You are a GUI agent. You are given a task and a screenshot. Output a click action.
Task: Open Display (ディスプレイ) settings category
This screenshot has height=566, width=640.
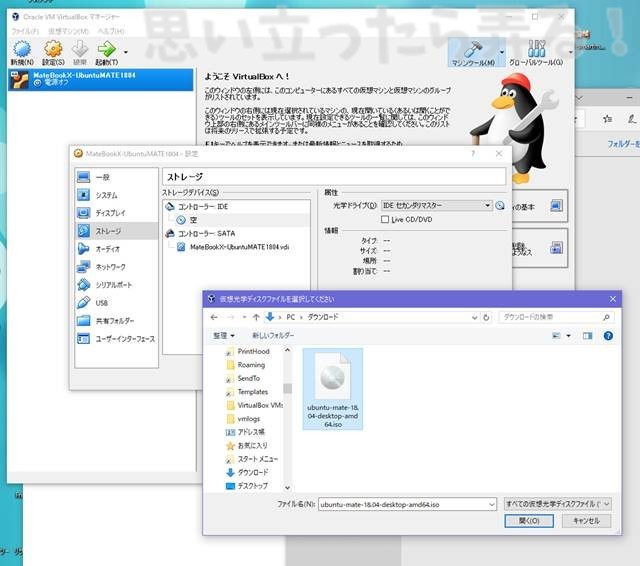click(x=116, y=213)
